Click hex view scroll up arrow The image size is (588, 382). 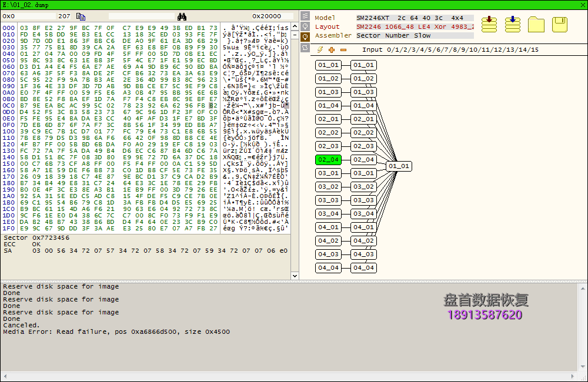pyautogui.click(x=295, y=26)
